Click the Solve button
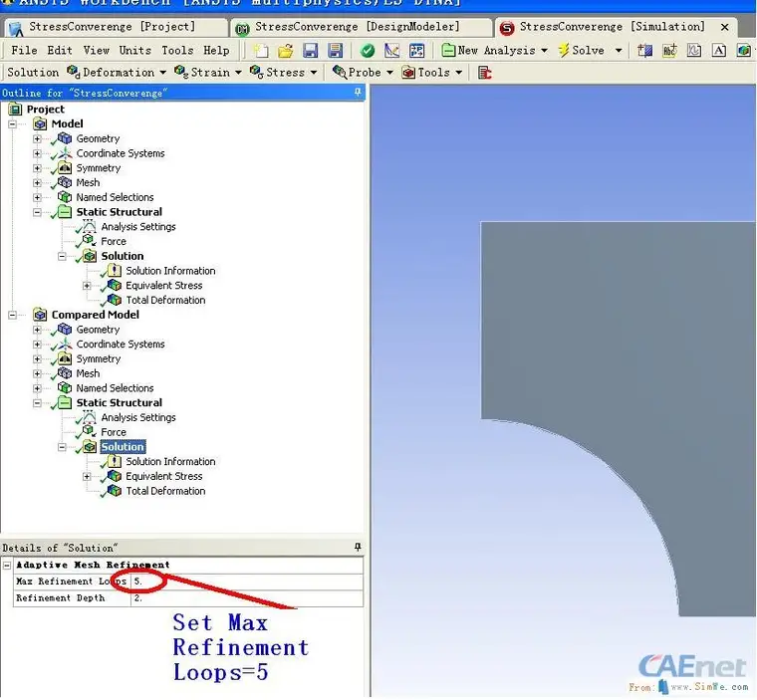757x700 pixels. point(582,50)
